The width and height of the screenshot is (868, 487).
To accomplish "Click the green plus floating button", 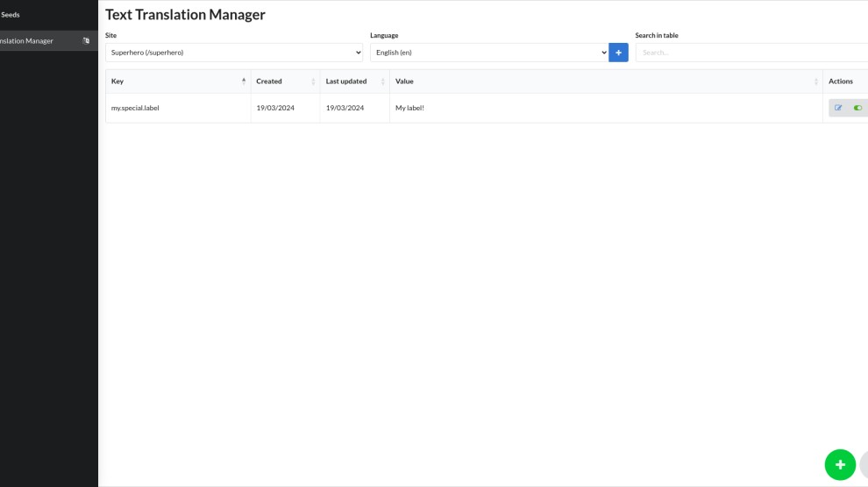I will [840, 465].
